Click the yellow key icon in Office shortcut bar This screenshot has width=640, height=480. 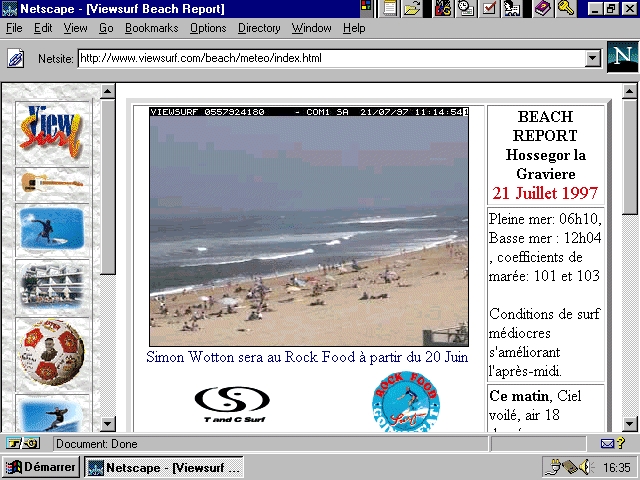click(x=566, y=8)
